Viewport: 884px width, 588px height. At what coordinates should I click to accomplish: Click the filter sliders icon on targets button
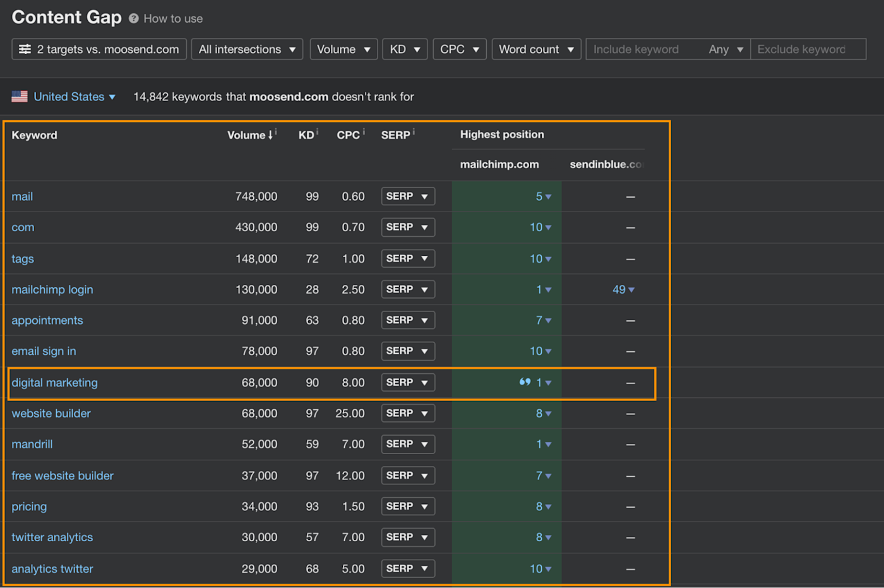25,49
